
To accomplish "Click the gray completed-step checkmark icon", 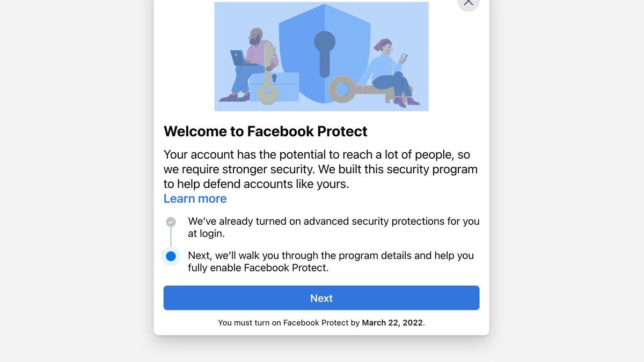I will 171,221.
